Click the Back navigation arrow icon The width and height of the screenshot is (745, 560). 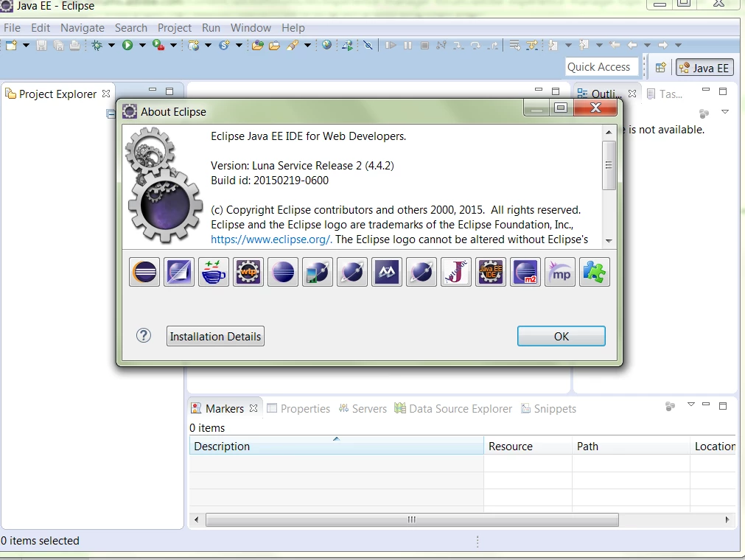click(x=632, y=45)
